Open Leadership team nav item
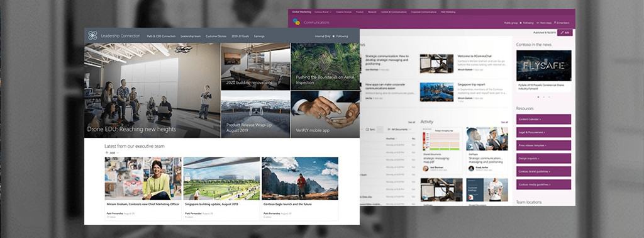Screen dimensions: 644x238 (x=191, y=36)
